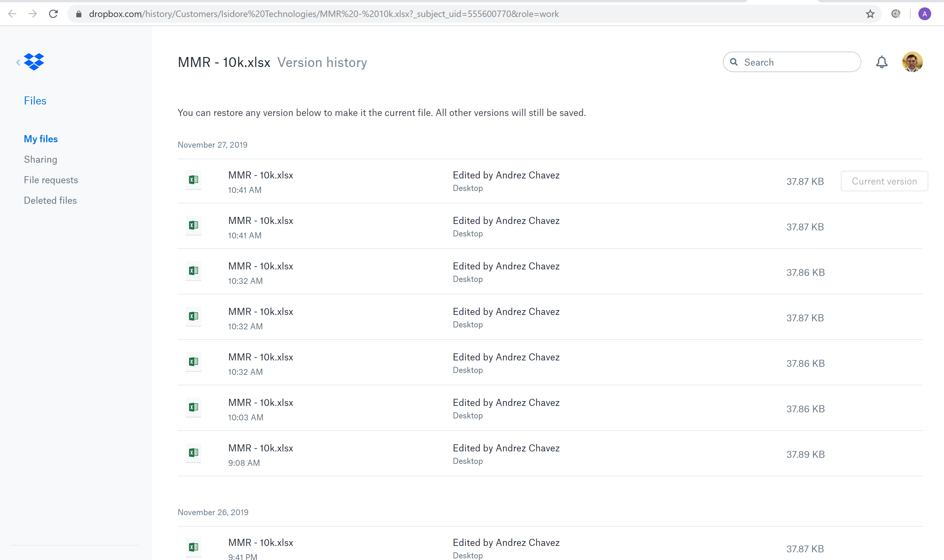This screenshot has height=560, width=944.
Task: Click the Excel icon of 10:03 AM version
Action: coord(193,407)
